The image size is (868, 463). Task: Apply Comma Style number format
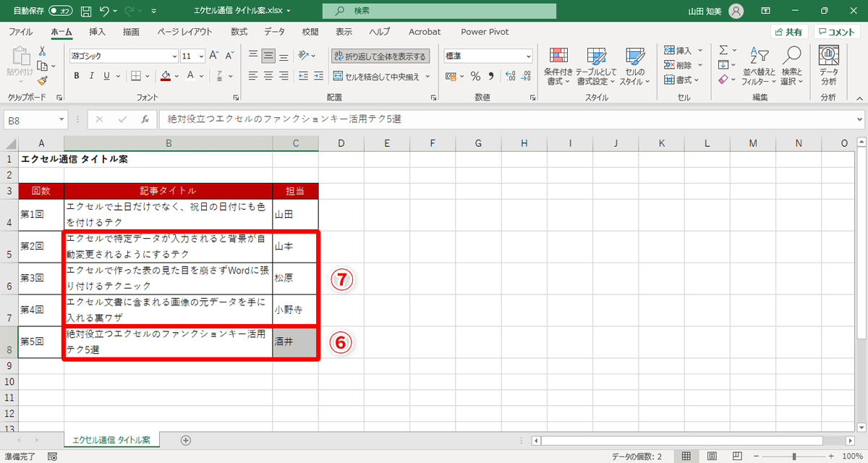(x=491, y=75)
